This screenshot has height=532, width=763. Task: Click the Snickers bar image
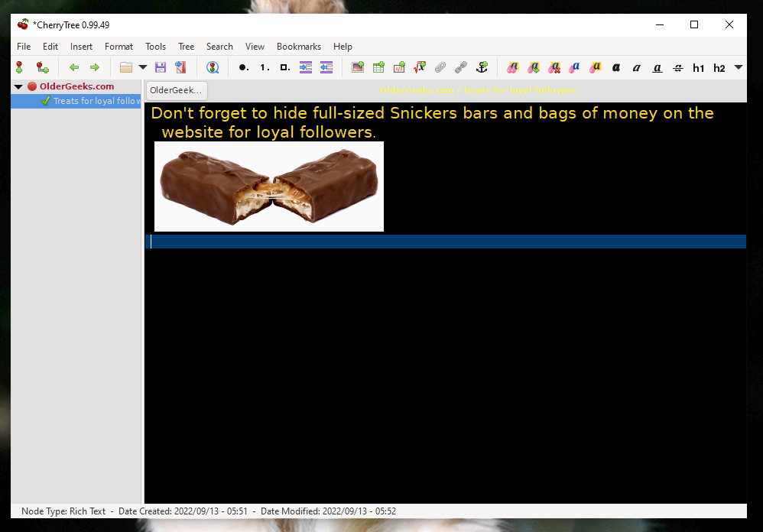[269, 187]
